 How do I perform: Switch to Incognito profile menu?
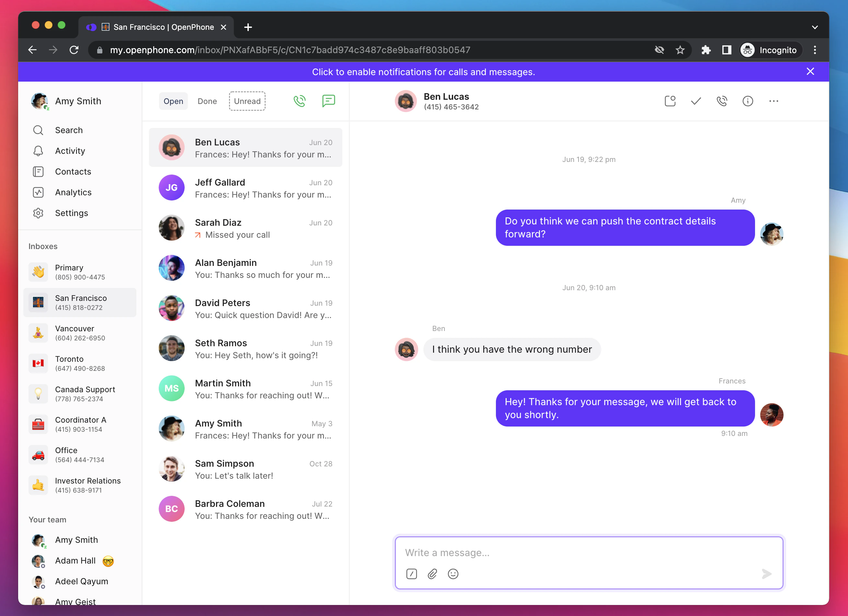point(770,50)
